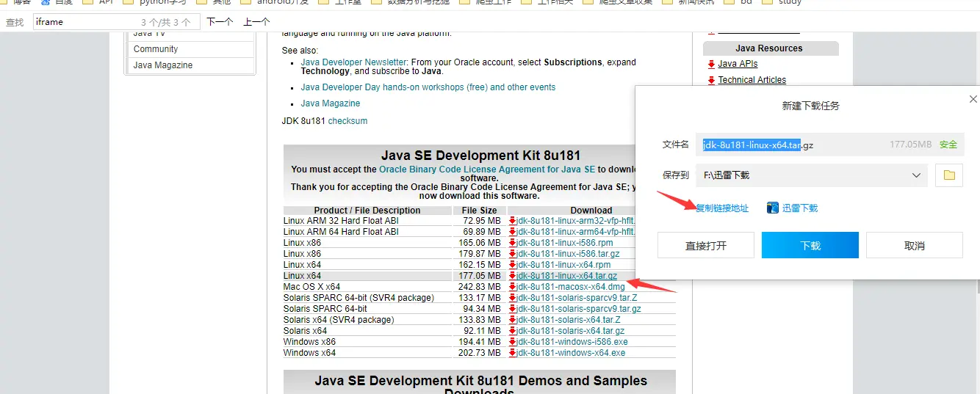Download jdk-8u181-linux-i586.tar.gz
This screenshot has width=980, height=394.
(x=568, y=254)
